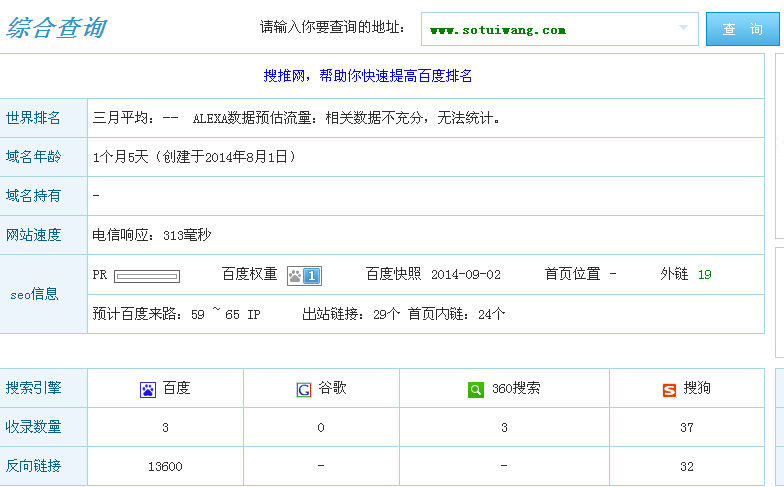Click the 预计百度来路 59 ~ 65 IP text
Screen dimensions: 784x487
click(x=176, y=314)
